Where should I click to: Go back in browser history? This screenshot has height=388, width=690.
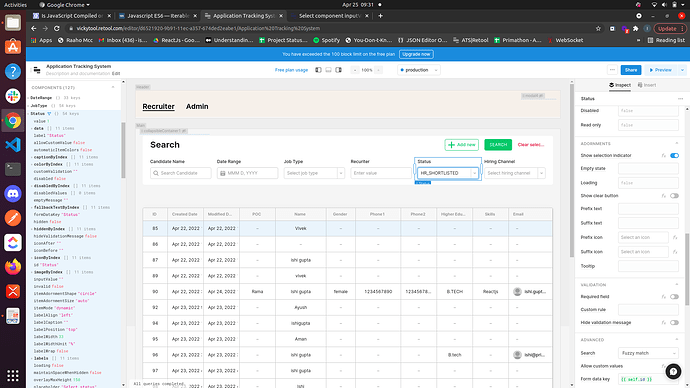click(x=34, y=28)
